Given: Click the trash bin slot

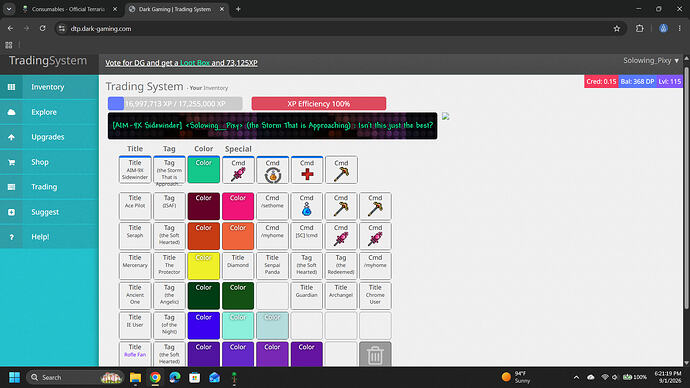Looking at the screenshot, I should coord(375,354).
